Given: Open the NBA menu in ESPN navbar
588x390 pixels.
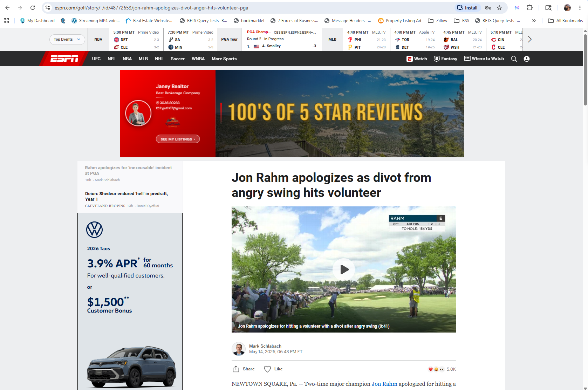Looking at the screenshot, I should (x=127, y=59).
